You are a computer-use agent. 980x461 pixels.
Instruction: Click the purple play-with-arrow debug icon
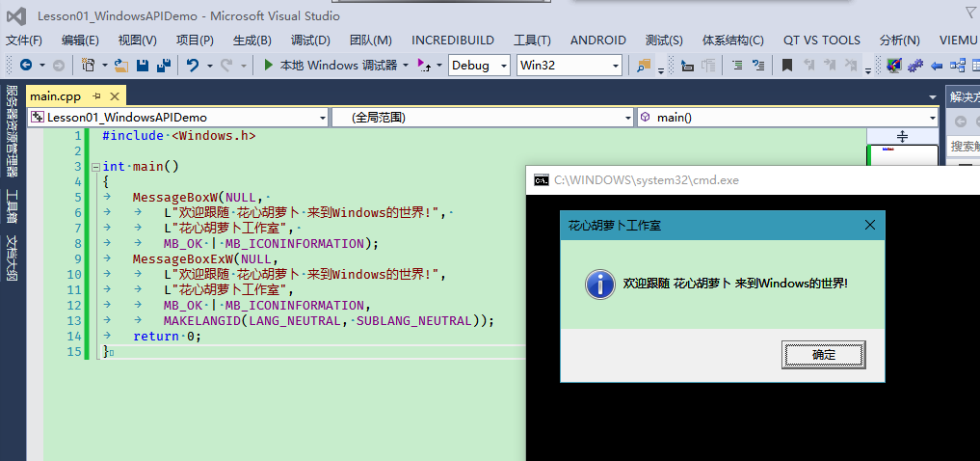(x=424, y=65)
